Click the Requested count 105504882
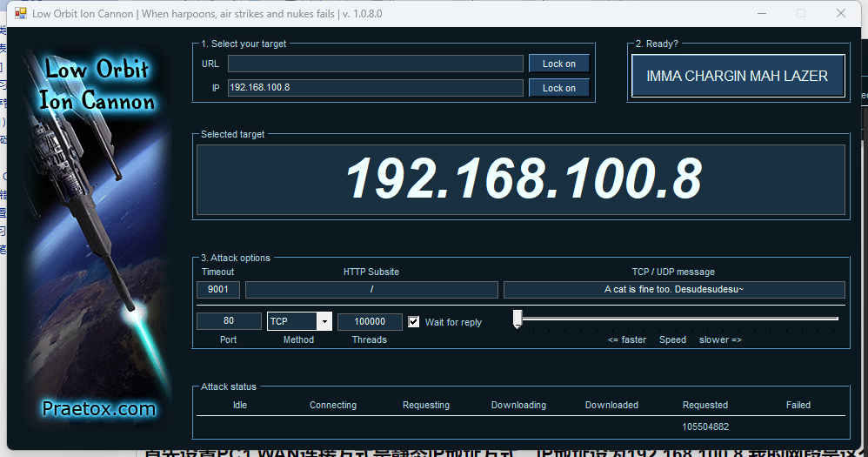The image size is (868, 457). (705, 427)
